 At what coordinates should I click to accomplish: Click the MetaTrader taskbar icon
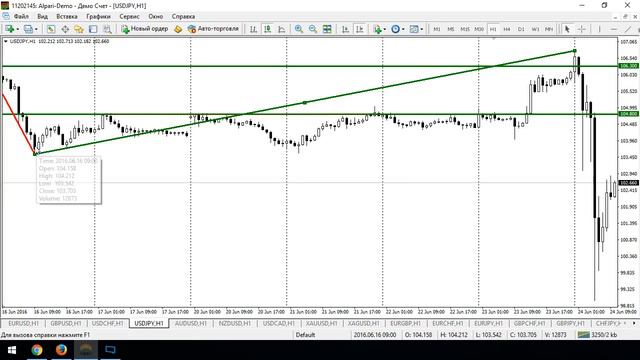[86, 350]
